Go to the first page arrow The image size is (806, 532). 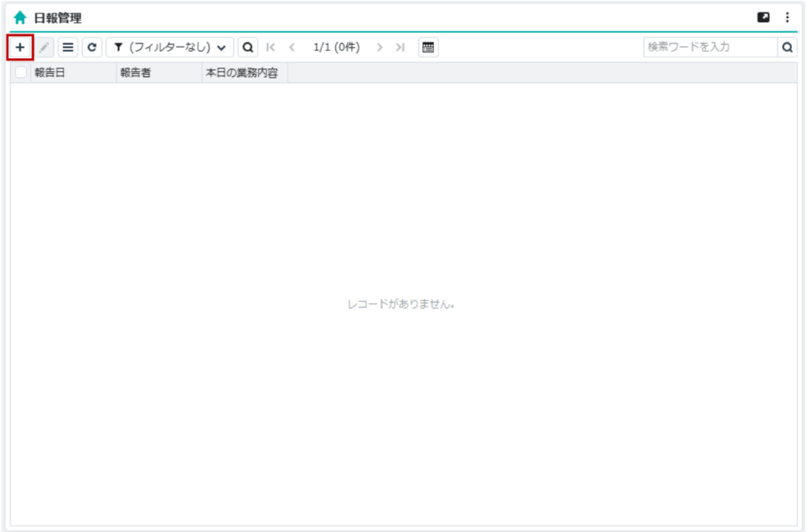pyautogui.click(x=271, y=47)
